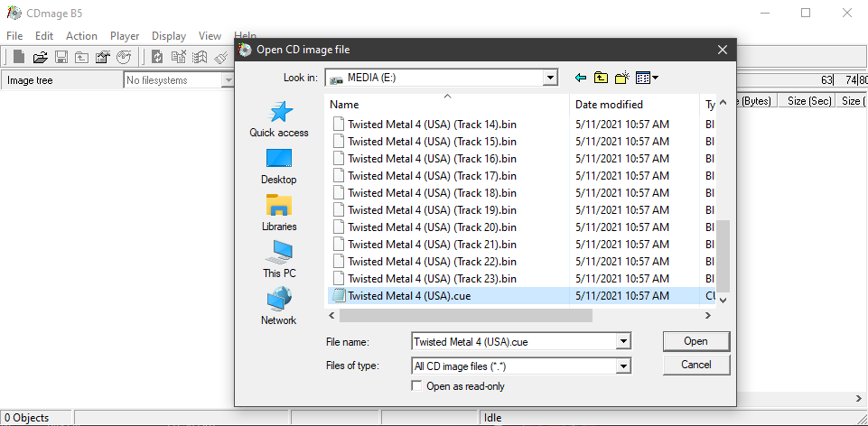Open the Files of type dropdown
868x426 pixels.
[x=622, y=366]
